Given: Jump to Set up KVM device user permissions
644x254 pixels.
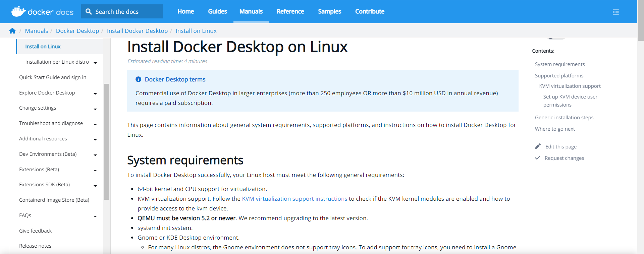Looking at the screenshot, I should coord(570,101).
